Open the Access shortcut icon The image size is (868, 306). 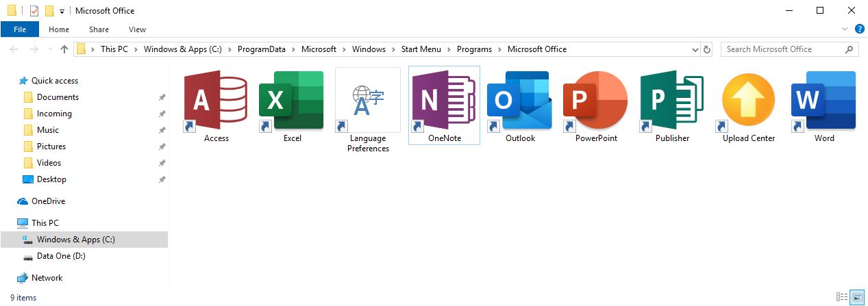pos(216,100)
